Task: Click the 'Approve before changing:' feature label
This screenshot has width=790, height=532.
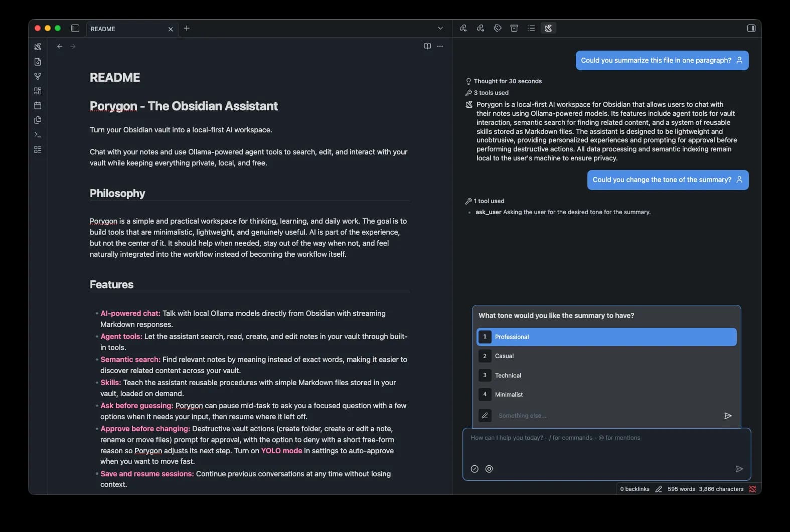Action: click(145, 429)
